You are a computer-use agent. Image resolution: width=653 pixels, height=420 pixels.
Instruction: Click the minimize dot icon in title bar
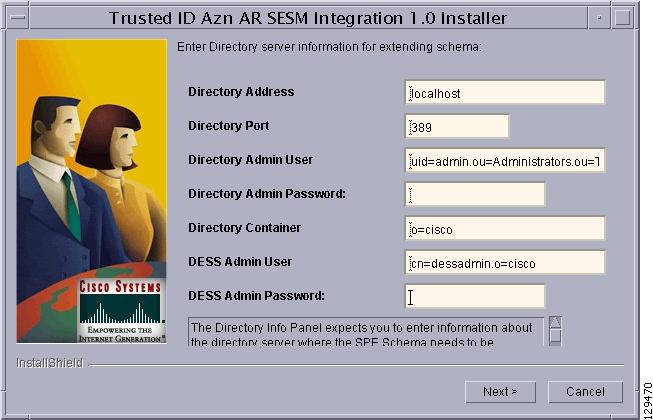(599, 18)
